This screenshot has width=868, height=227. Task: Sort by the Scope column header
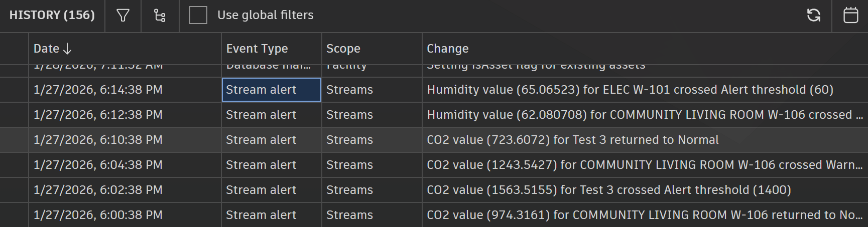343,49
